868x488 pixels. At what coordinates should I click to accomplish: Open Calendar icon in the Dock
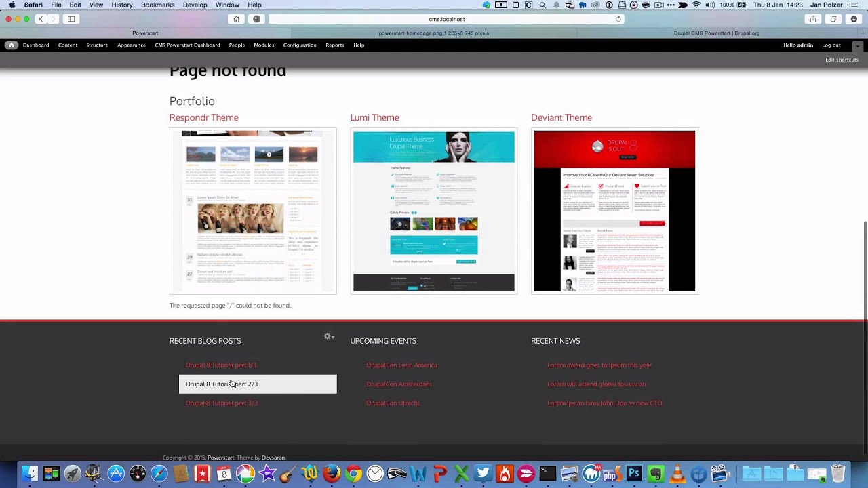(224, 473)
